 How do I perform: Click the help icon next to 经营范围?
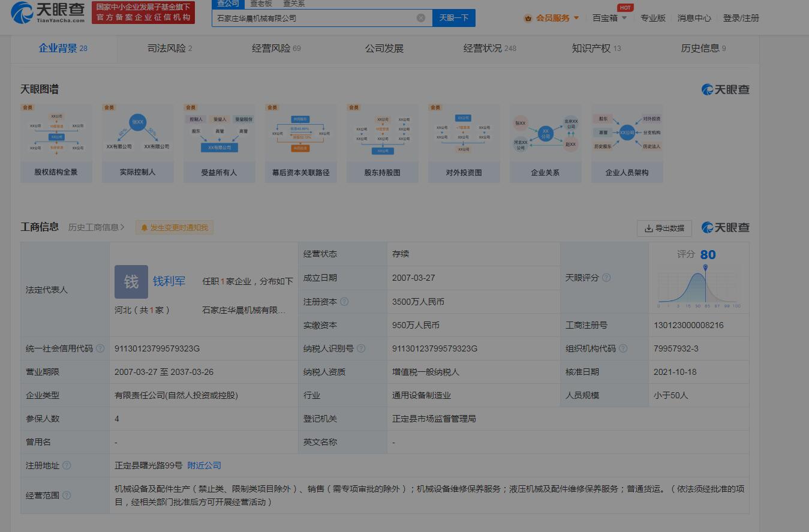(x=67, y=495)
